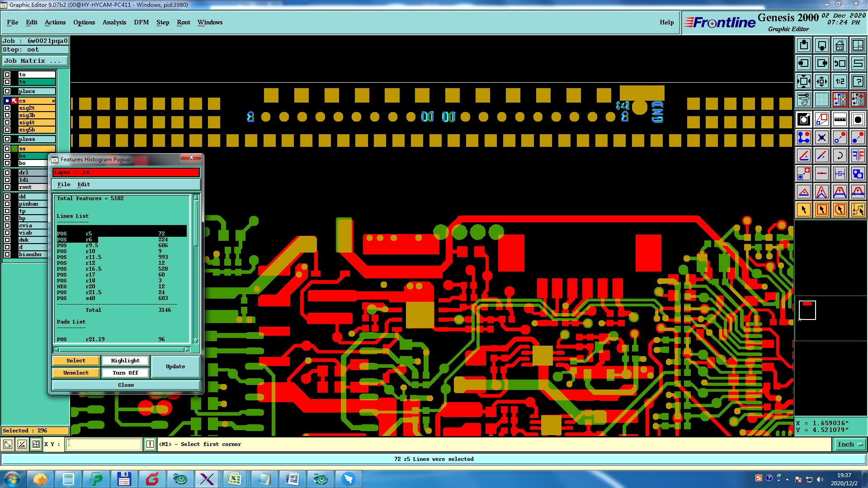Click the X Y coordinate input field

(104, 445)
